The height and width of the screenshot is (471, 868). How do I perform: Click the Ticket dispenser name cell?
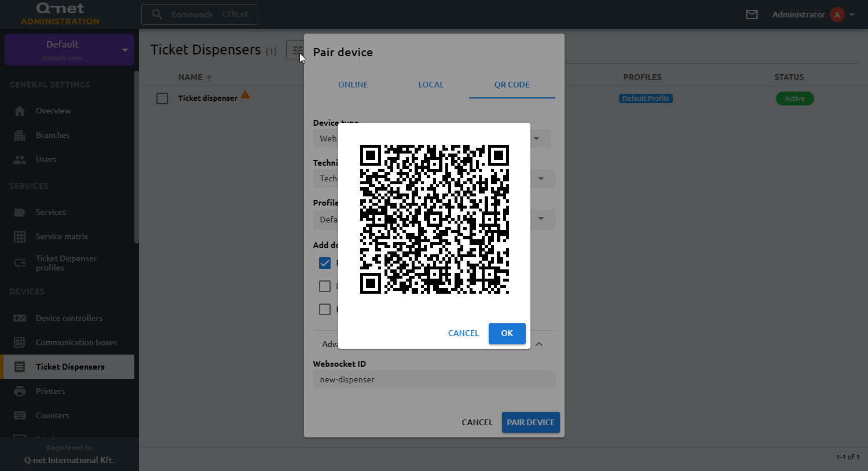click(208, 98)
